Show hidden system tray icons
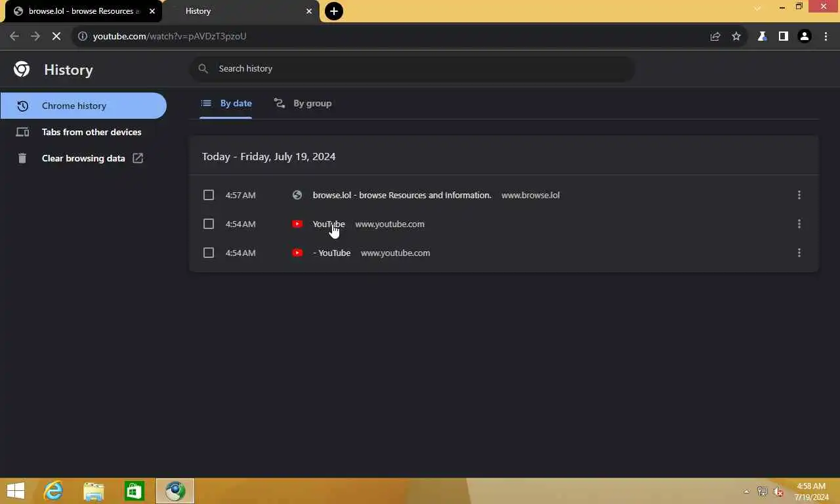The height and width of the screenshot is (504, 840). (x=746, y=492)
